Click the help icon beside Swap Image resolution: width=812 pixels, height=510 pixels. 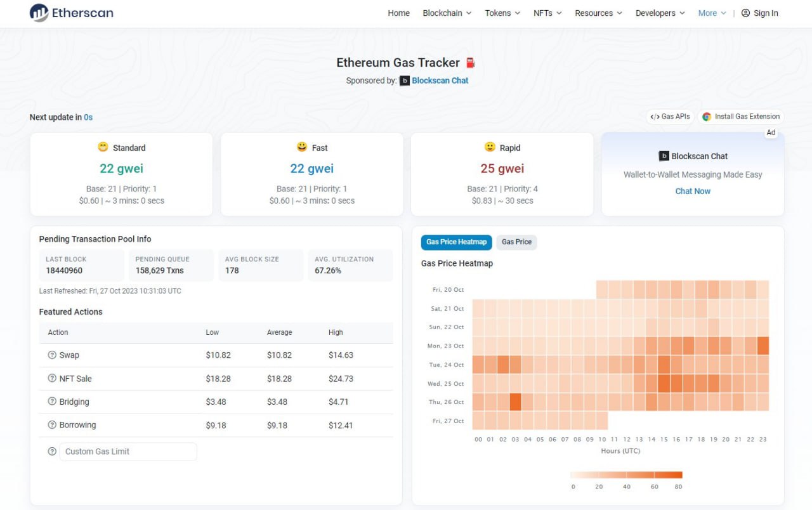[x=52, y=355]
